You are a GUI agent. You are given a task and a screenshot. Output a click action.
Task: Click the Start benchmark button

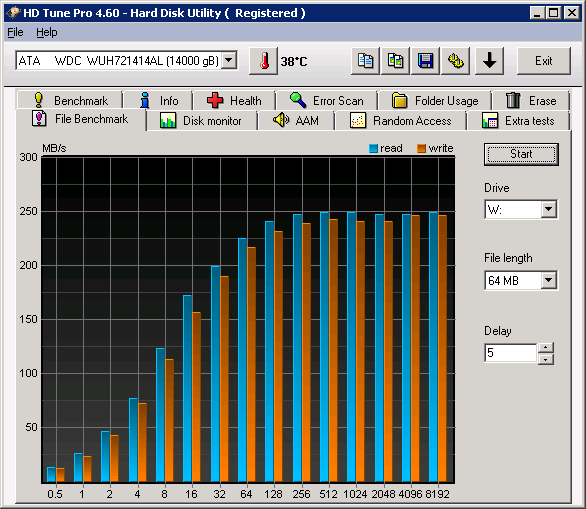coord(521,154)
